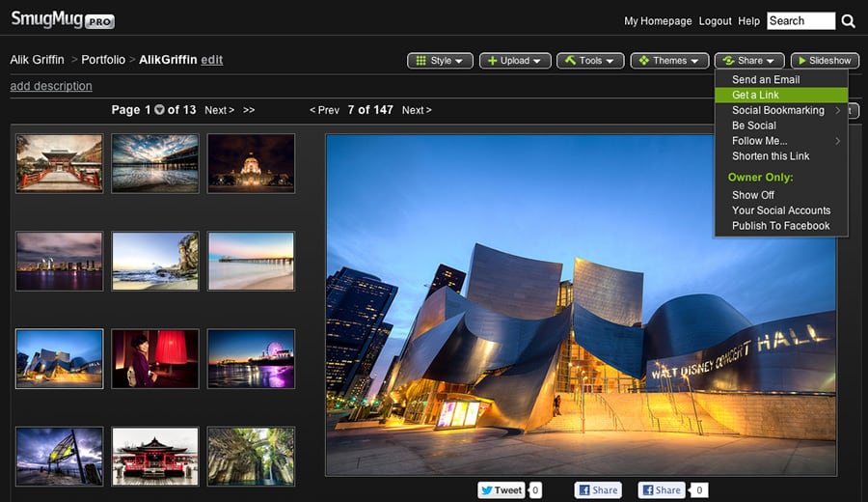Click the search magnifier icon
This screenshot has width=868, height=502.
(x=848, y=21)
